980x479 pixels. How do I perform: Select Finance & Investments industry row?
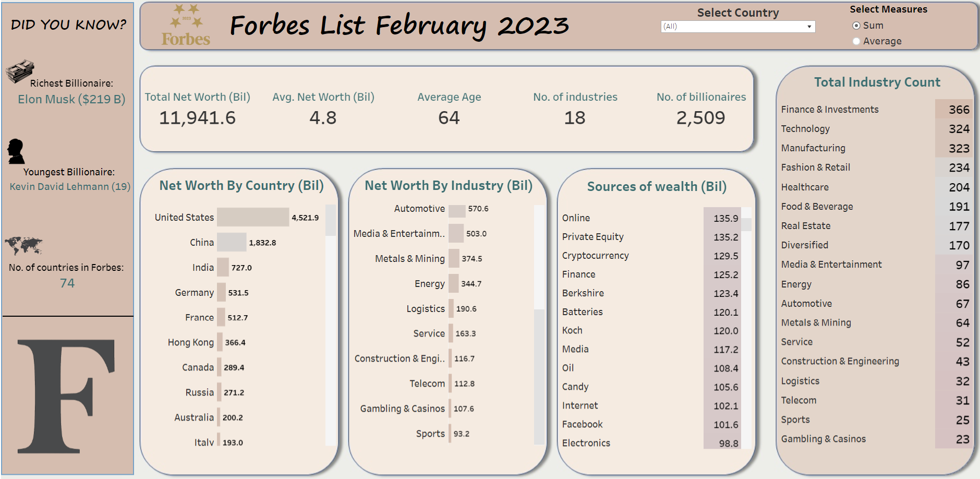click(876, 109)
